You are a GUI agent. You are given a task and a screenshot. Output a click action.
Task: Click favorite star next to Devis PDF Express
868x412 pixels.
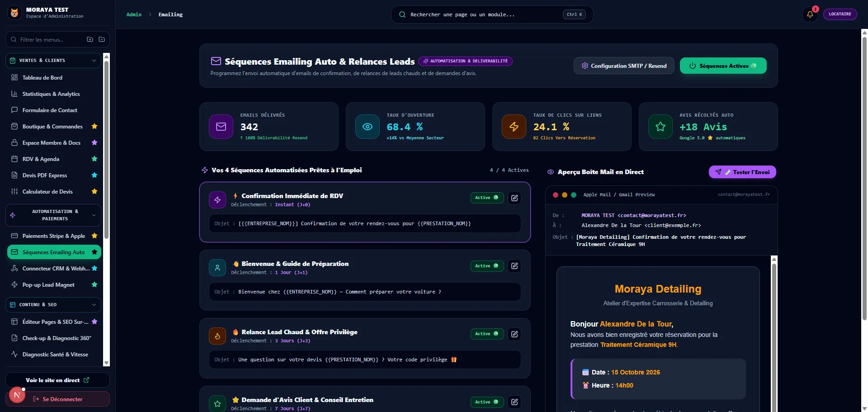(94, 175)
